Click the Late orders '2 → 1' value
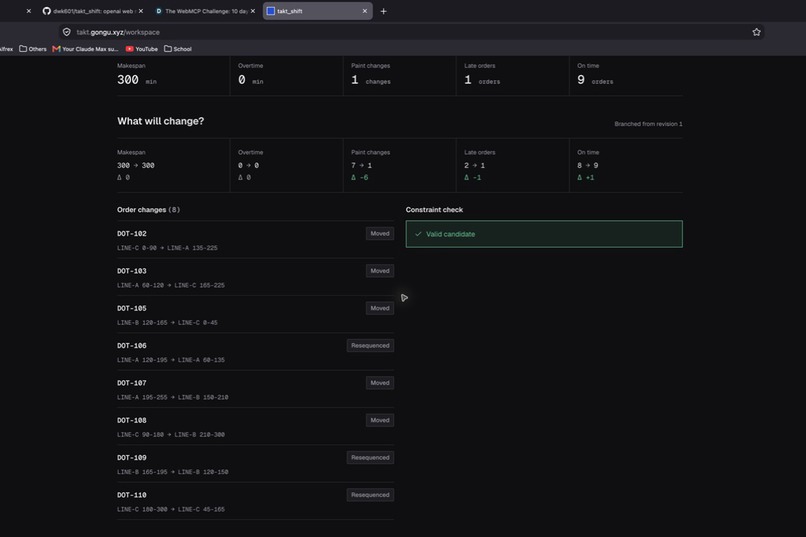 pos(474,165)
